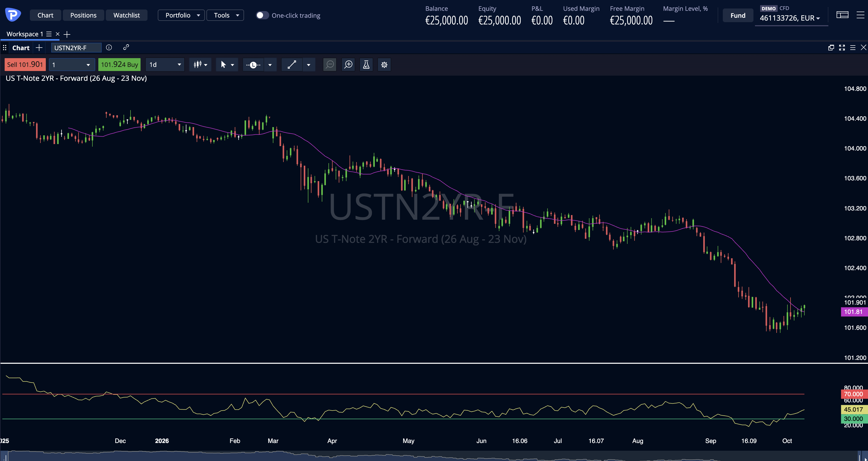Click the zoom in magnifier icon
The width and height of the screenshot is (868, 461).
(348, 64)
